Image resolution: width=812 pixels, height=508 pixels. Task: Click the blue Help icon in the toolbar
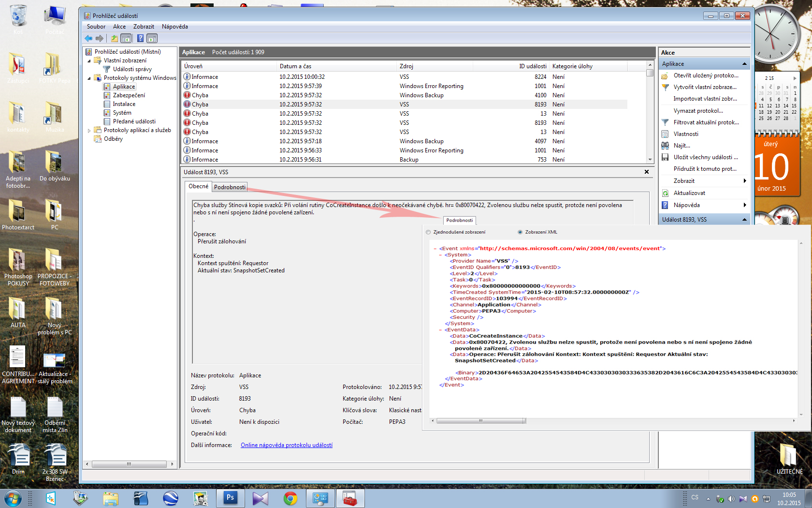pos(140,38)
